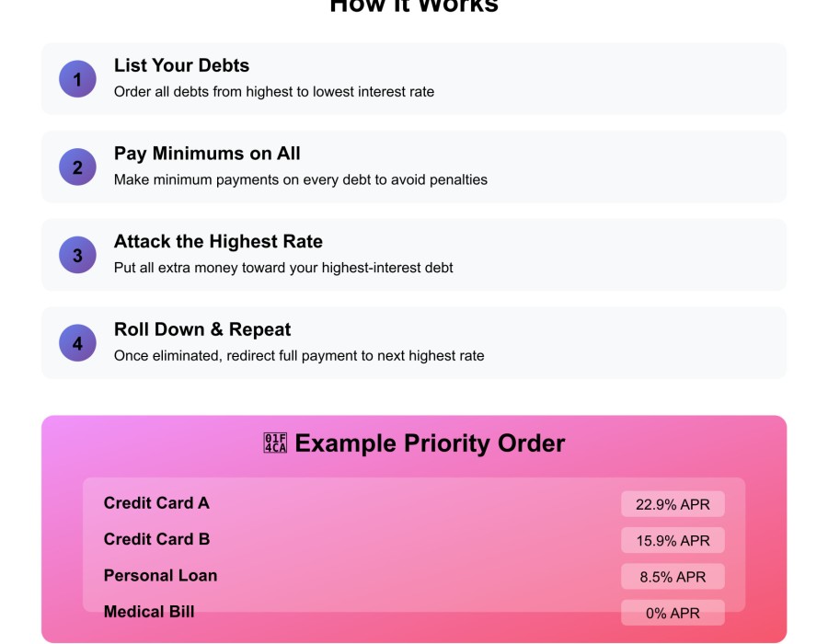Screen dimensions: 828x644
Task: Click the step 3 number circle
Action: (x=77, y=255)
